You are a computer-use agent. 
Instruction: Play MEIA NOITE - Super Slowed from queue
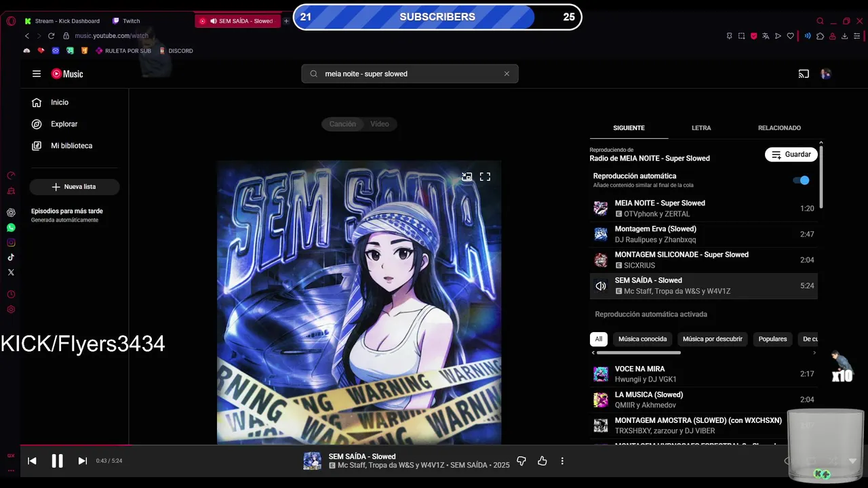tap(703, 208)
